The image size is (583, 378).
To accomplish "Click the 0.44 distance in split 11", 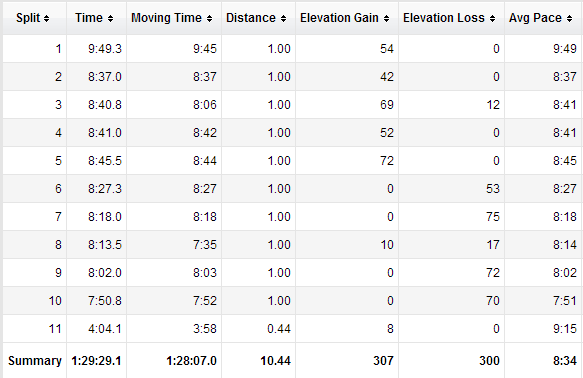I will coord(279,329).
